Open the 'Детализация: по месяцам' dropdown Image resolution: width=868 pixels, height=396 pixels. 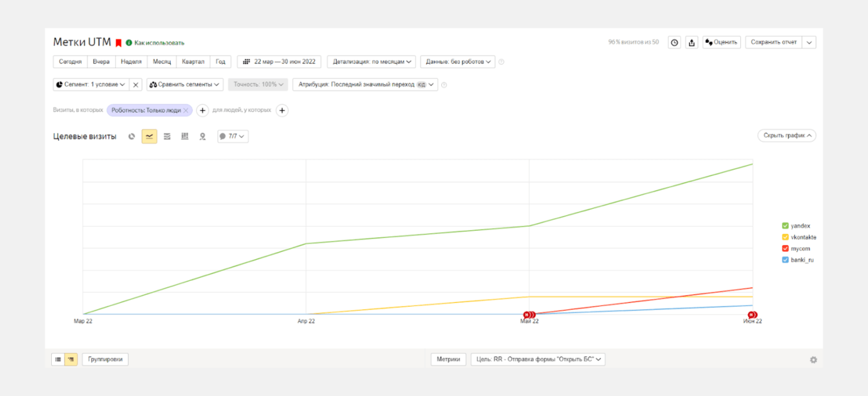point(371,62)
